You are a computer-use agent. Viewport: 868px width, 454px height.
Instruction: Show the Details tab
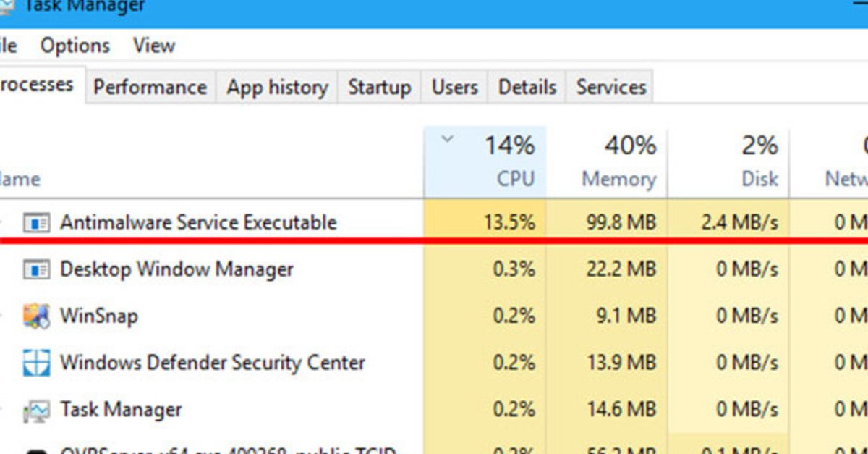point(527,88)
